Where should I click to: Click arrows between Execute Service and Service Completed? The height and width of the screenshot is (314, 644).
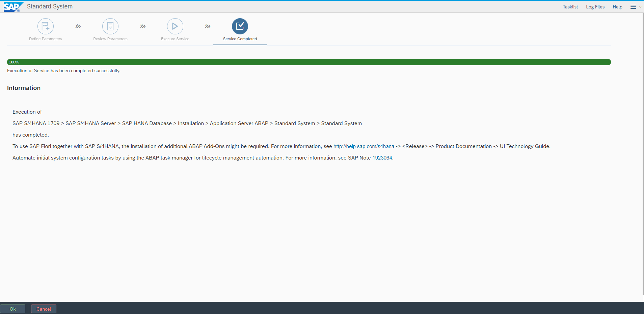[208, 26]
